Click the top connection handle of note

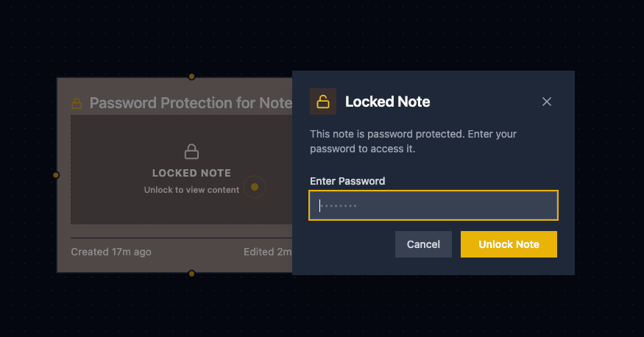tap(191, 77)
